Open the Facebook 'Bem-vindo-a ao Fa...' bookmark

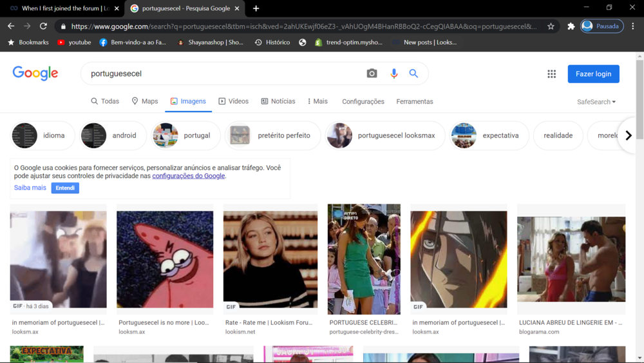coord(133,43)
